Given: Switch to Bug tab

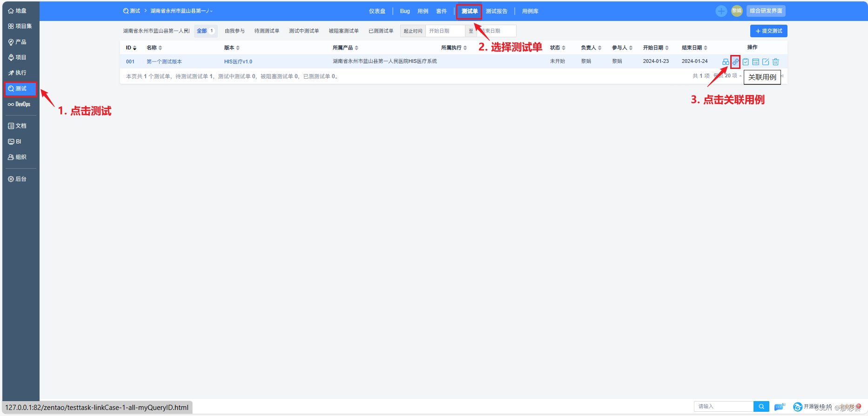Looking at the screenshot, I should click(405, 11).
